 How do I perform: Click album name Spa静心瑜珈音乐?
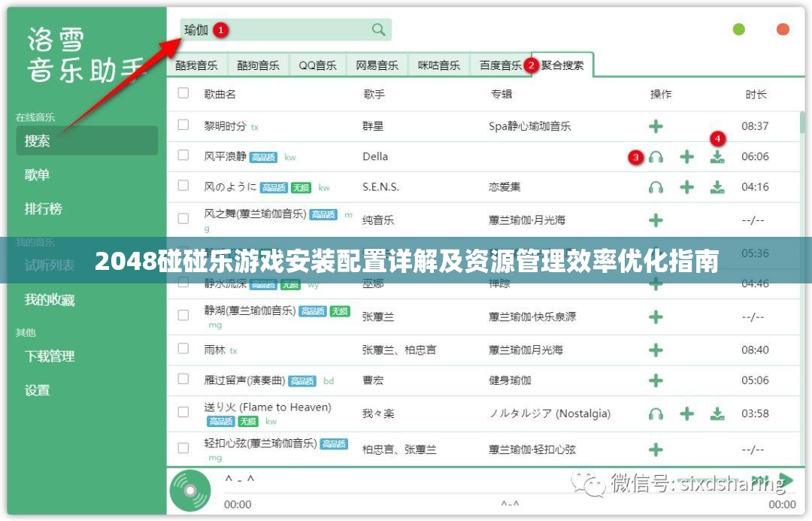point(530,126)
